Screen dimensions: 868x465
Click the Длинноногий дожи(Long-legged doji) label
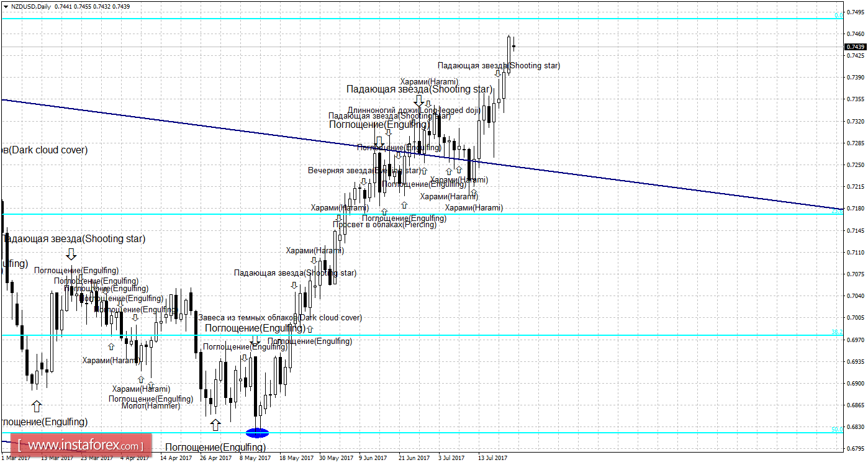(414, 111)
